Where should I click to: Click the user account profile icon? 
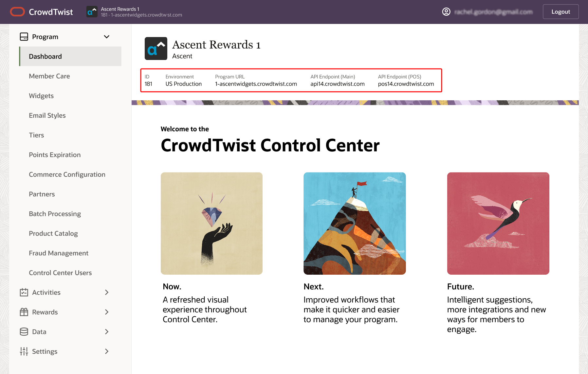[446, 12]
